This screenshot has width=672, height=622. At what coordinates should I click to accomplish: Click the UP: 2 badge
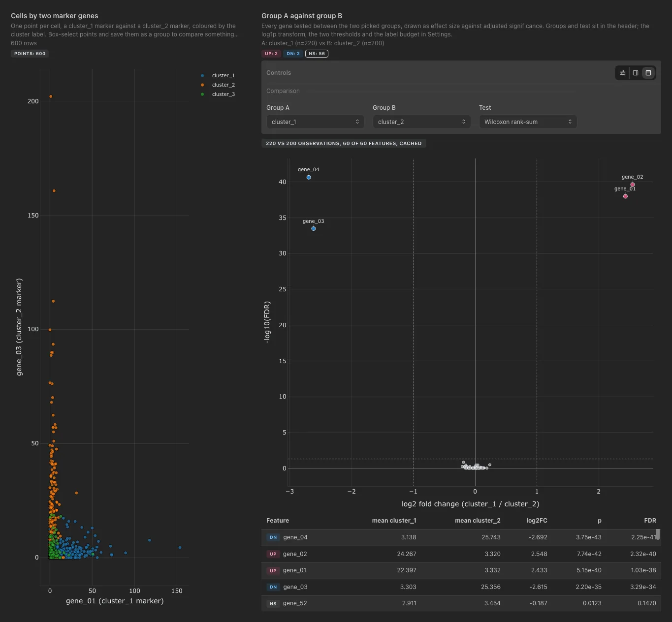271,54
